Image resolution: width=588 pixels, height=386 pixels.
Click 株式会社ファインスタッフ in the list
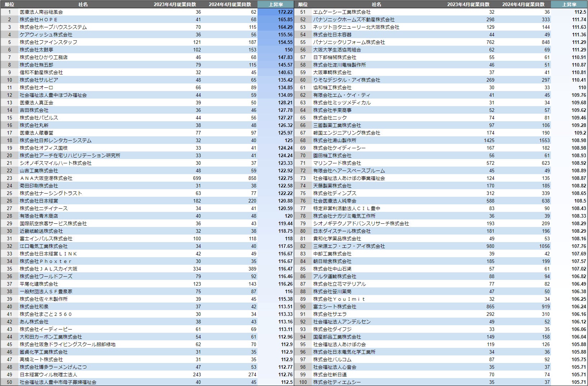[49, 42]
